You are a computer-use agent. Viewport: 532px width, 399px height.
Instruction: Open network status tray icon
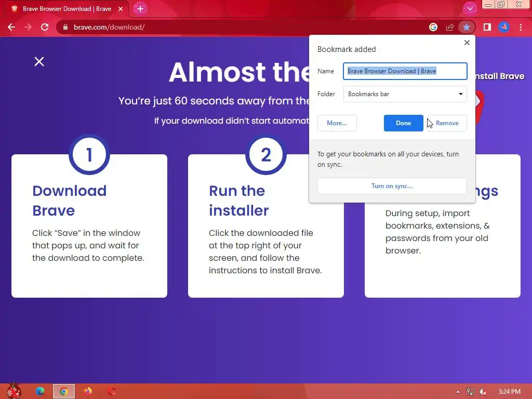(x=470, y=392)
